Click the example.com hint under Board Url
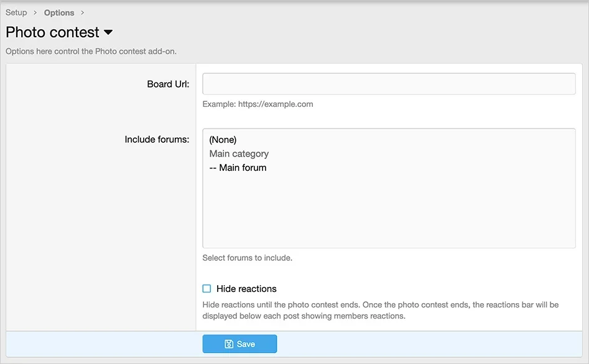Image resolution: width=589 pixels, height=364 pixels. 257,104
